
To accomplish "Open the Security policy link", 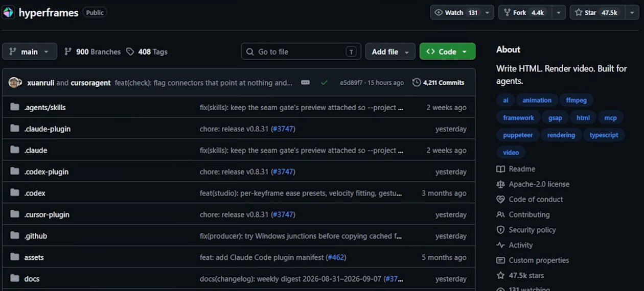I will (526, 230).
